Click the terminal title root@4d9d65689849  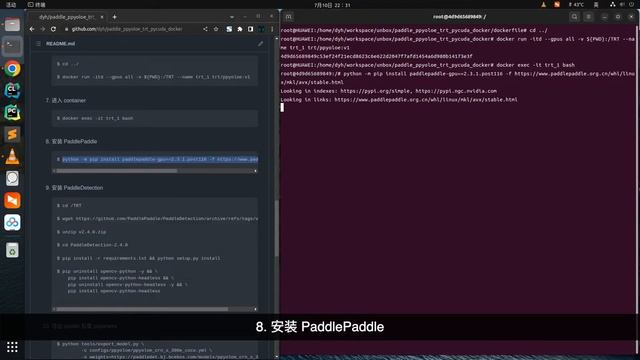pyautogui.click(x=459, y=17)
